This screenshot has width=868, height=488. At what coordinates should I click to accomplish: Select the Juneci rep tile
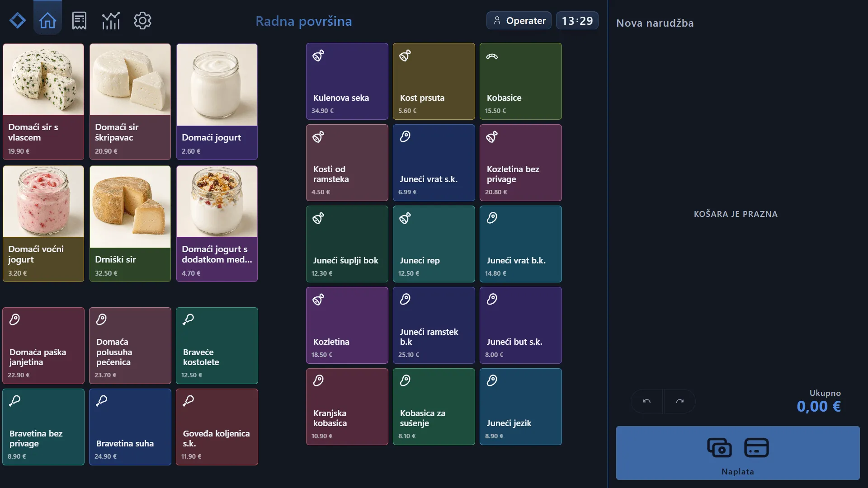[x=434, y=244]
